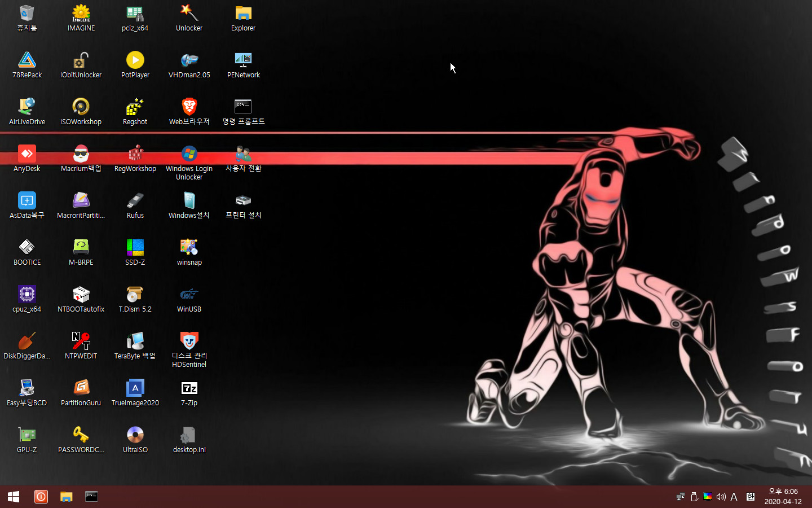The width and height of the screenshot is (812, 508).
Task: Open the NTBOOTautofix shortcut
Action: [x=81, y=299]
